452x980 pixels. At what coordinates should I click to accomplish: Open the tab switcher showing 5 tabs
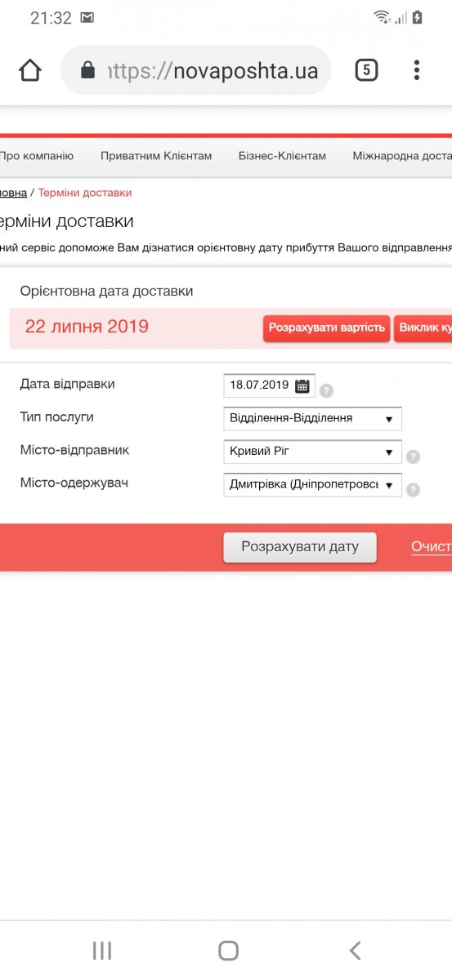tap(366, 70)
